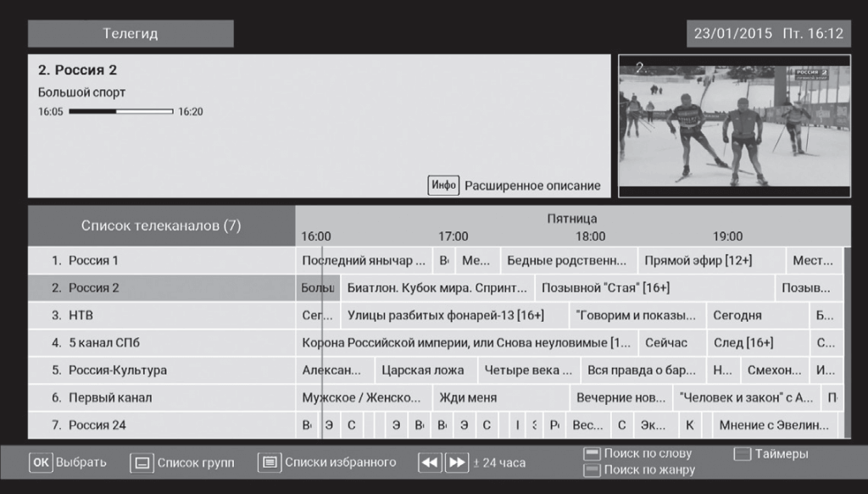Click the live TV preview thumbnail
This screenshot has height=494, width=868.
pyautogui.click(x=734, y=127)
